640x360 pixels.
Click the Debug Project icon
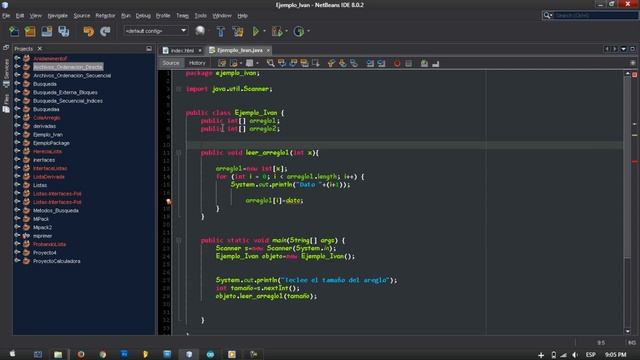(277, 31)
